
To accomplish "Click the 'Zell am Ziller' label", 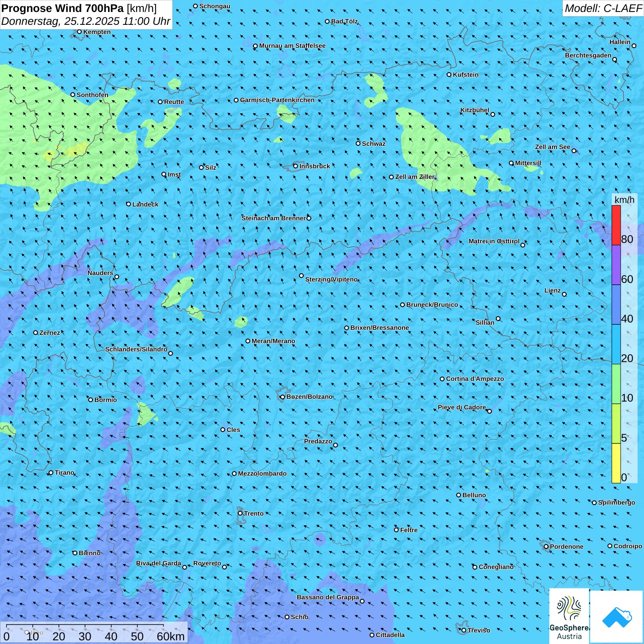I will pos(415,177).
